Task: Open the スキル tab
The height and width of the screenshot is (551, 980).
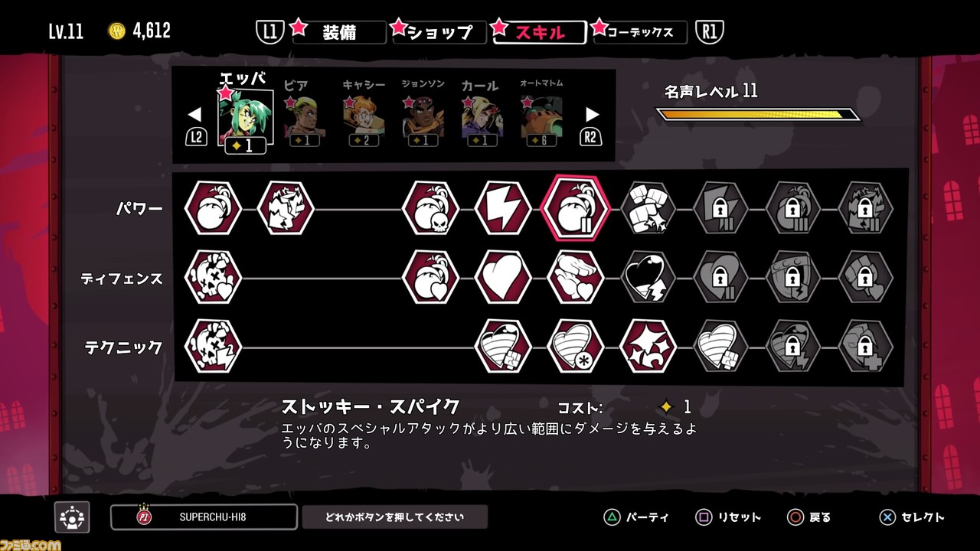Action: pos(540,32)
